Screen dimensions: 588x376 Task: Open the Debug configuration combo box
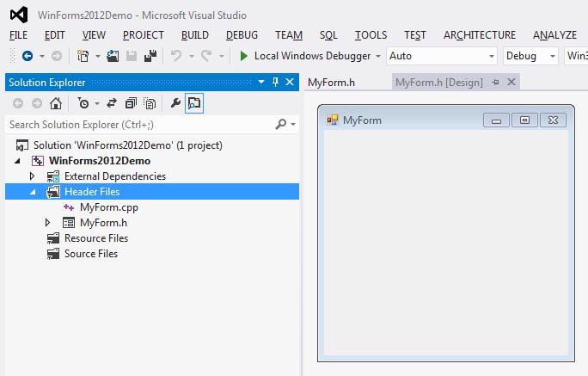coord(530,56)
